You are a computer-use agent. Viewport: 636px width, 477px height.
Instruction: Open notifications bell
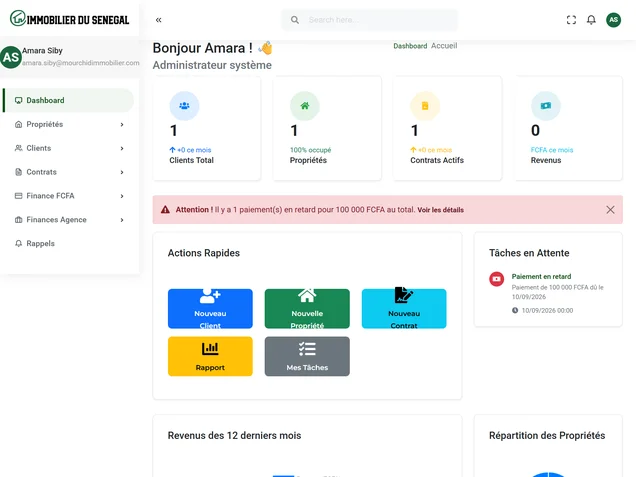[591, 20]
